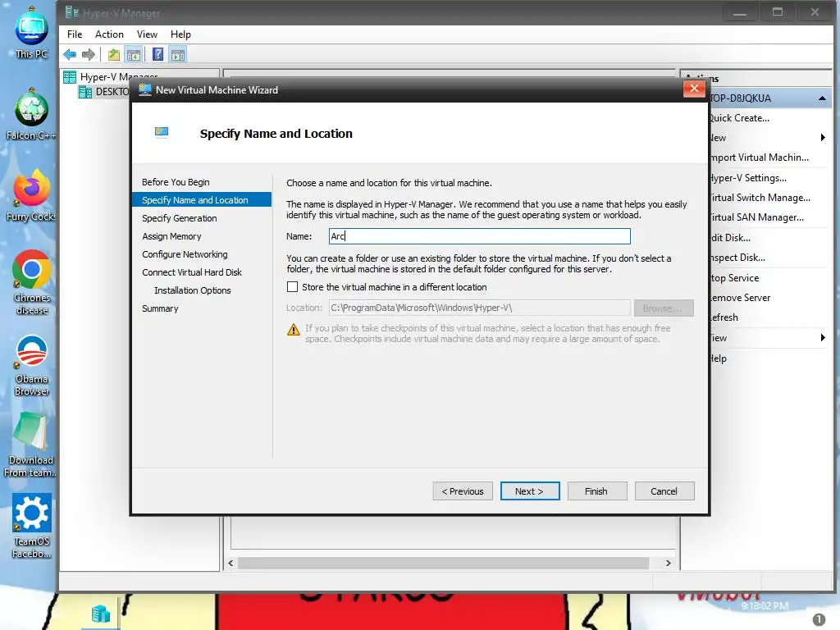The width and height of the screenshot is (840, 630).
Task: Click the scrollbar right arrow in center pane
Action: [668, 563]
